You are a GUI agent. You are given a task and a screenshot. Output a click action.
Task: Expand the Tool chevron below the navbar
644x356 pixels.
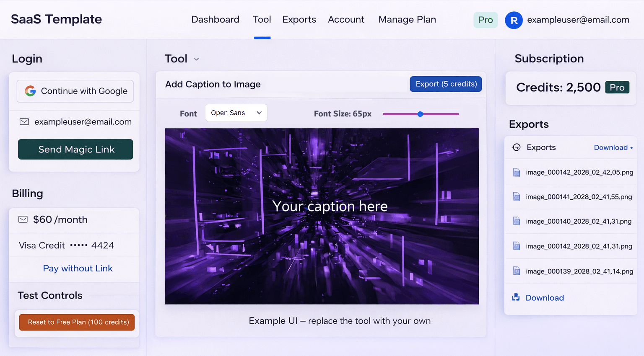pos(196,59)
